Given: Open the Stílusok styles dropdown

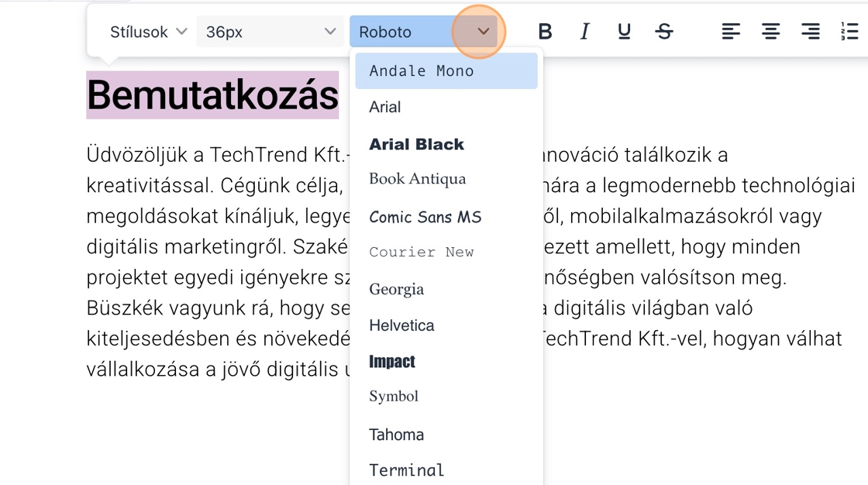Looking at the screenshot, I should [148, 32].
